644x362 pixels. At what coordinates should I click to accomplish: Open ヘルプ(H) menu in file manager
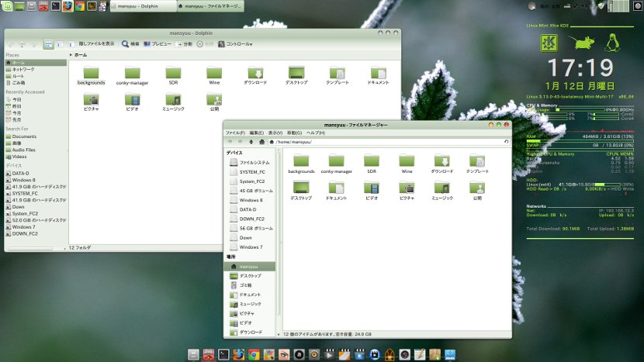[x=316, y=133]
